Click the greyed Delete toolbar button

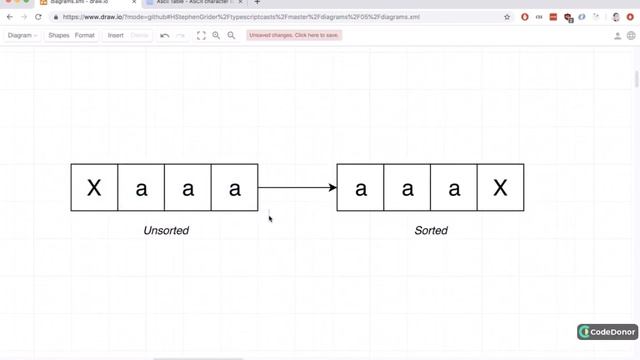(140, 36)
